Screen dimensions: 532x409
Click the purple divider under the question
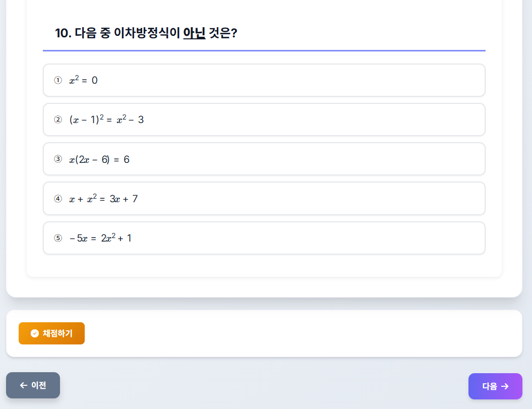(x=264, y=50)
